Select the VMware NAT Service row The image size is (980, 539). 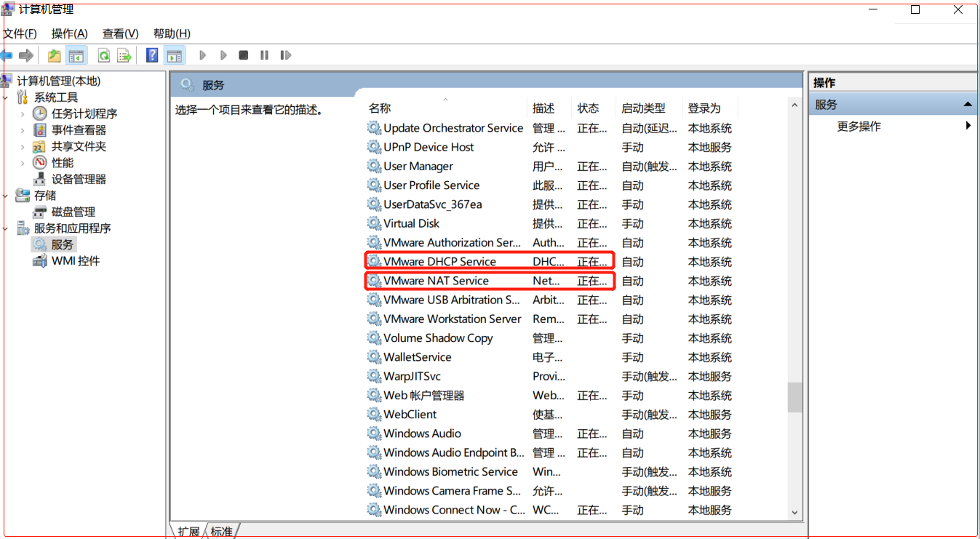click(x=551, y=281)
